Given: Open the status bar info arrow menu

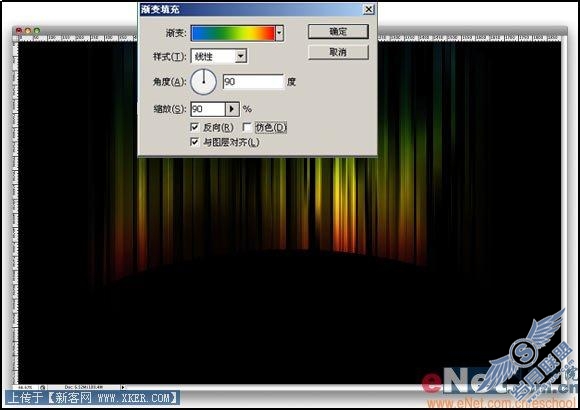Looking at the screenshot, I should point(123,387).
